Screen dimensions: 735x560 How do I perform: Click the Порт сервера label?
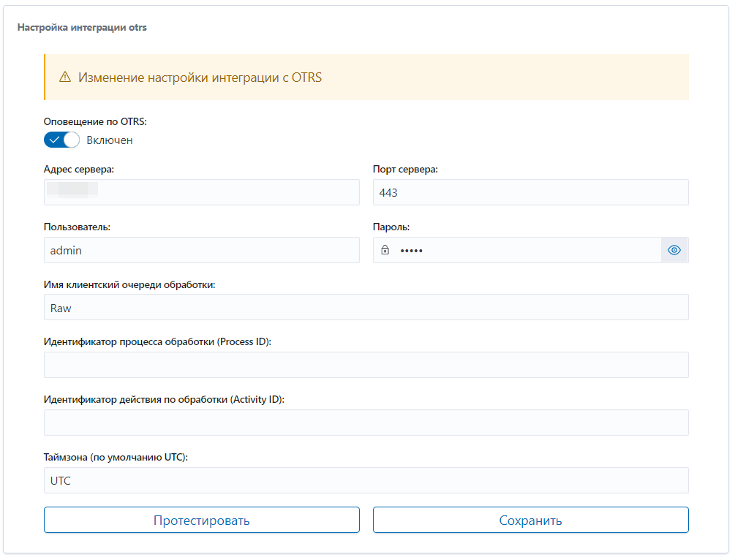[x=405, y=169]
